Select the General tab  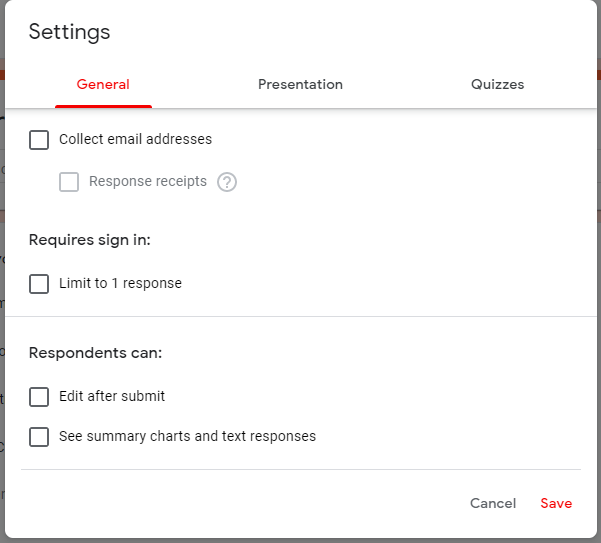[103, 84]
